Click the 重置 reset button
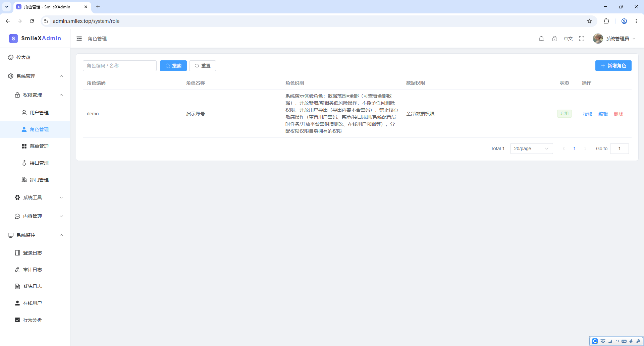 tap(203, 66)
